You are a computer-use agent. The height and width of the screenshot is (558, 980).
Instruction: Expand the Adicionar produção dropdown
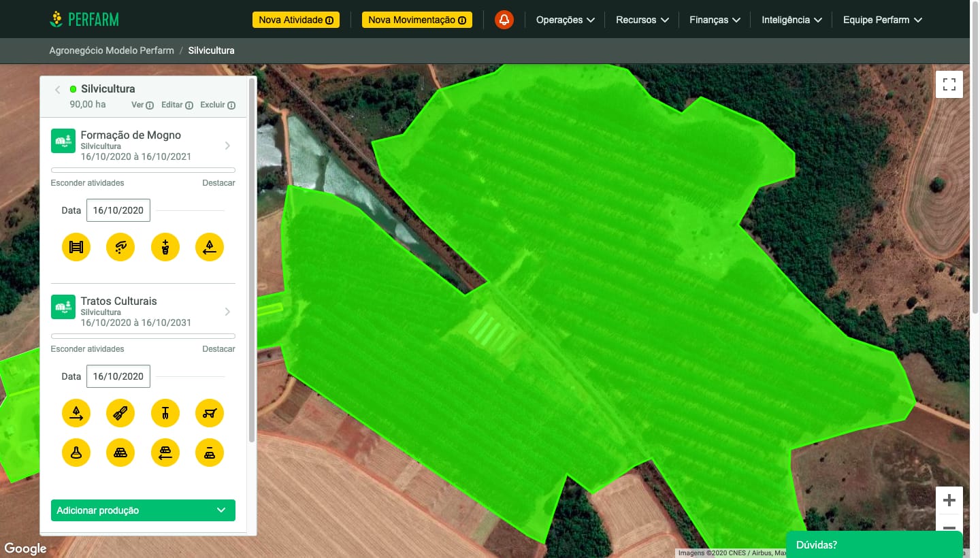coord(143,510)
